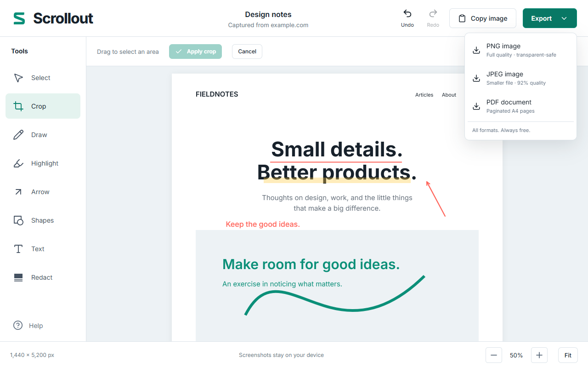Screen dimensions: 588x368
Task: Click the 'Screenshots stay on your device' note
Action: pyautogui.click(x=281, y=355)
